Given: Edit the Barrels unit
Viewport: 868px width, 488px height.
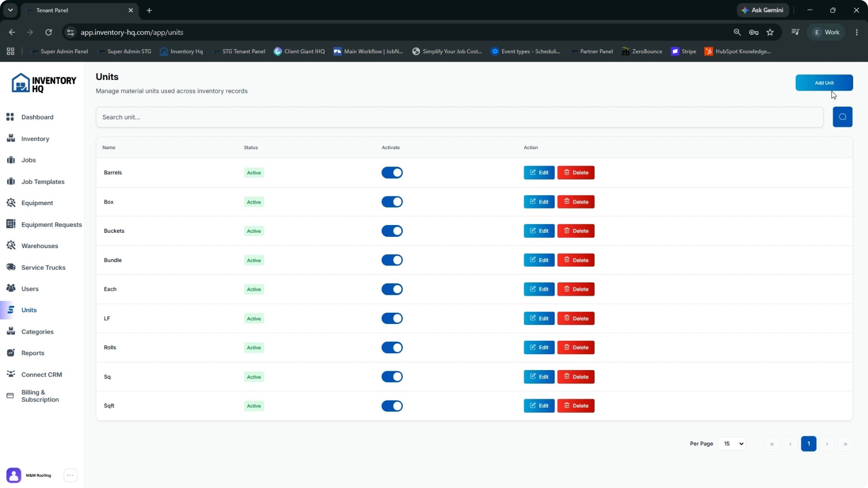Looking at the screenshot, I should coord(539,173).
